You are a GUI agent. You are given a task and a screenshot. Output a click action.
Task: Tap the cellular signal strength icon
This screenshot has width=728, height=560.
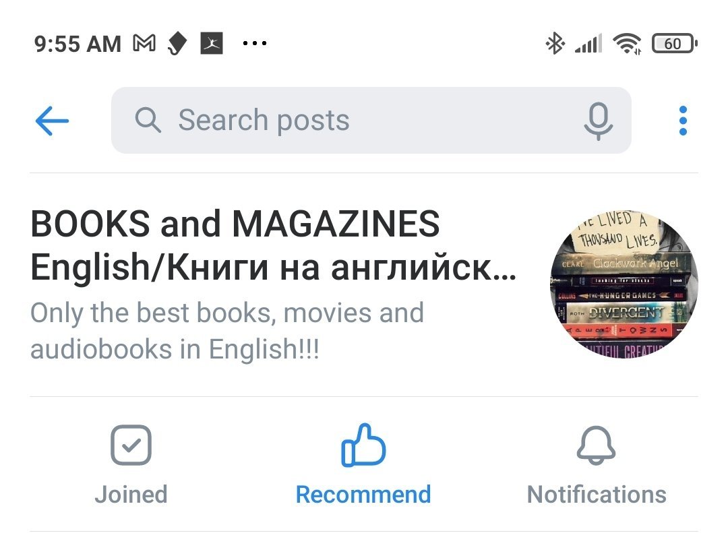(x=588, y=44)
